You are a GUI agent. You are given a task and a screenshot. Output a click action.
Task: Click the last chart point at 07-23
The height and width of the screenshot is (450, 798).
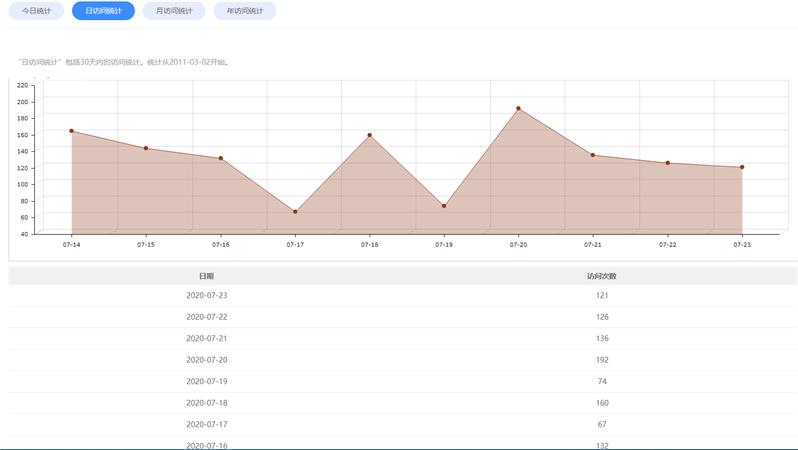(x=742, y=167)
